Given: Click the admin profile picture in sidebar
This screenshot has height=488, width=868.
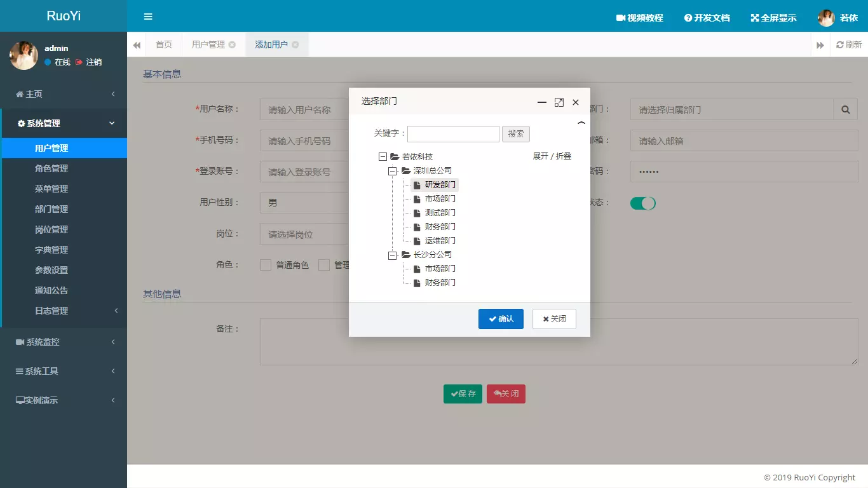Looking at the screenshot, I should click(24, 55).
